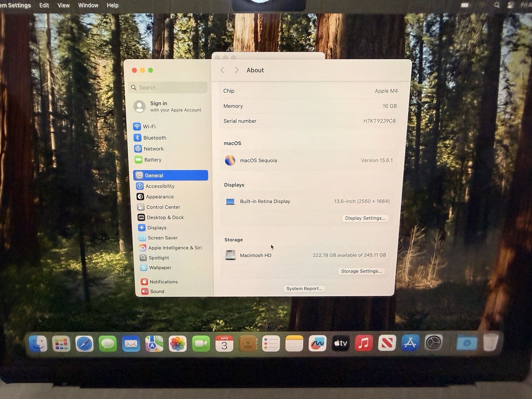
Task: Open Spotlight search in menu bar
Action: click(496, 5)
